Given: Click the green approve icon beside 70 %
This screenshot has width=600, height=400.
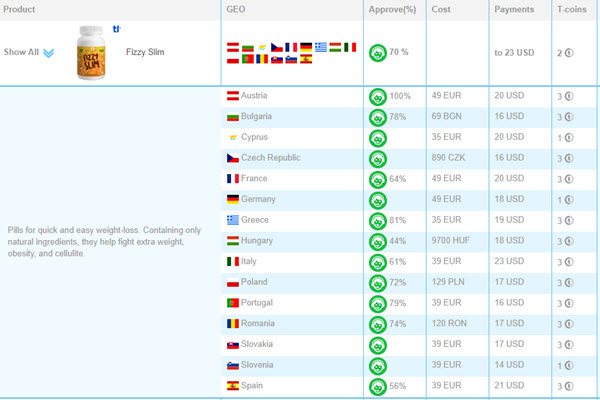Looking at the screenshot, I should click(x=378, y=53).
